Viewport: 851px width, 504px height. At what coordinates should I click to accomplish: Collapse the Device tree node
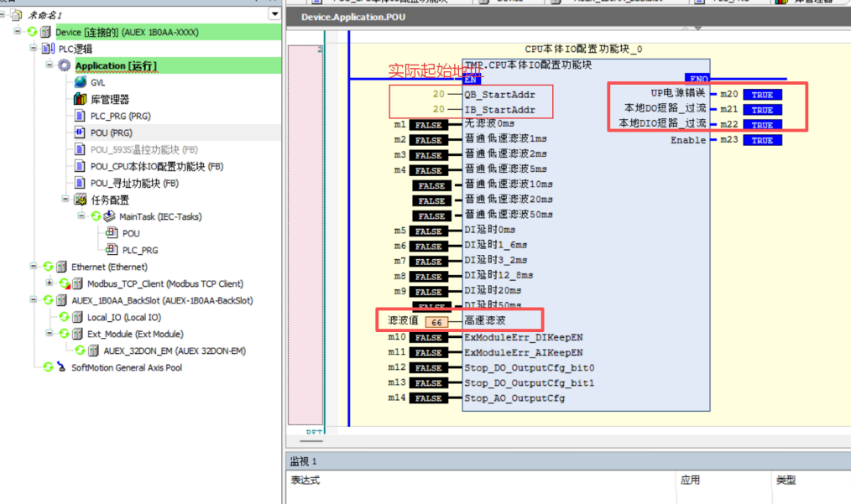coord(18,32)
